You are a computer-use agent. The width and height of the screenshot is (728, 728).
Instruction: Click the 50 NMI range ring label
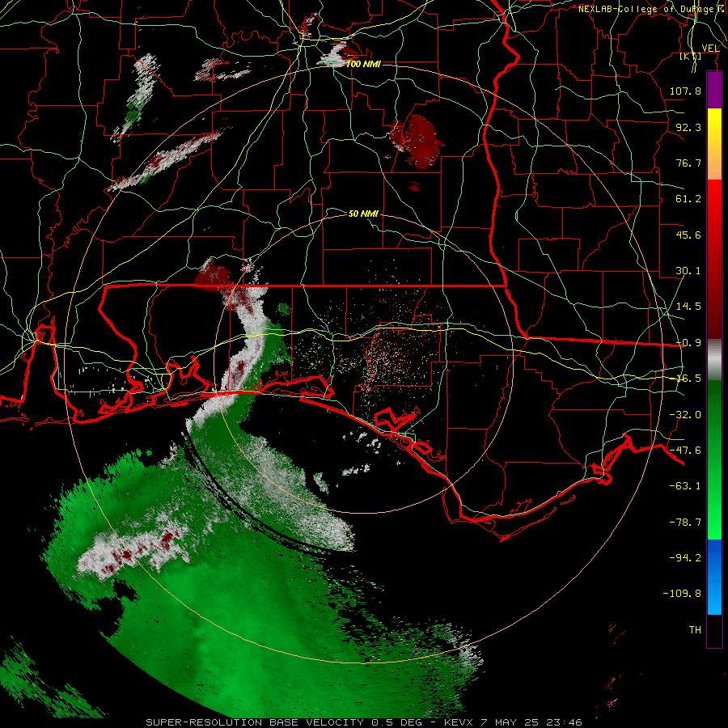(x=363, y=214)
